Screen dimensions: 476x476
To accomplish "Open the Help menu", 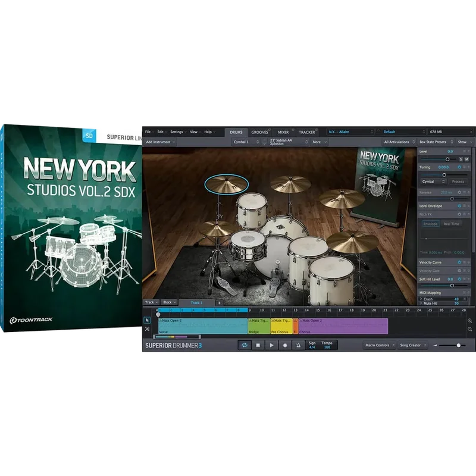I will 209,131.
